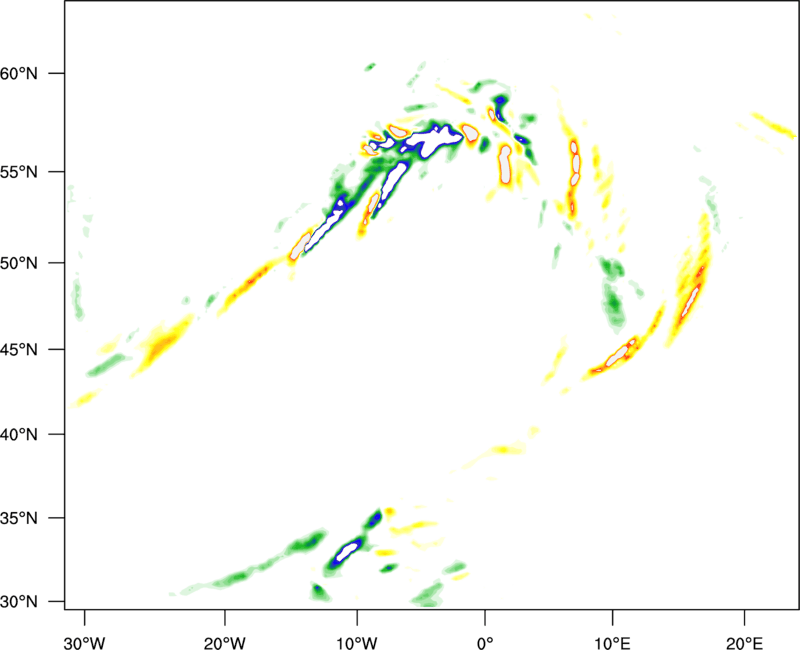Click the 10°E longitude label
800x650 pixels.
tap(613, 643)
